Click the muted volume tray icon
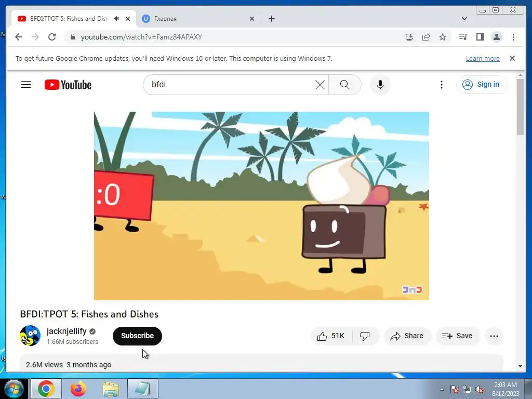This screenshot has width=532, height=399. pyautogui.click(x=480, y=389)
